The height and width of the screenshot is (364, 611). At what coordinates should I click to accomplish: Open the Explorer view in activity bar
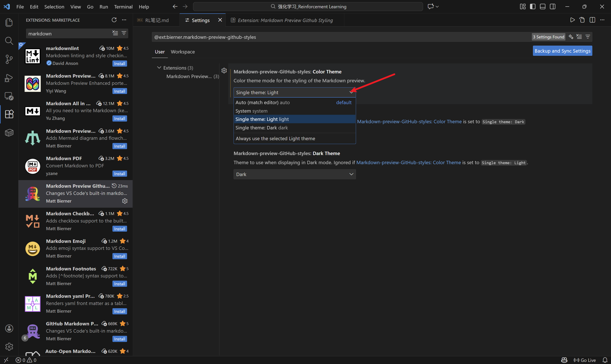pyautogui.click(x=9, y=22)
